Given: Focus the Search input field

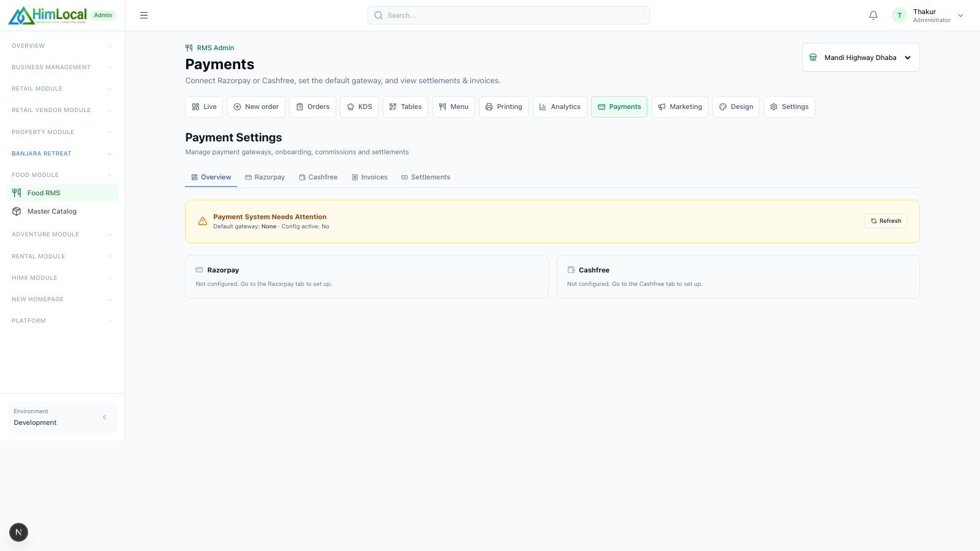Looking at the screenshot, I should click(508, 15).
